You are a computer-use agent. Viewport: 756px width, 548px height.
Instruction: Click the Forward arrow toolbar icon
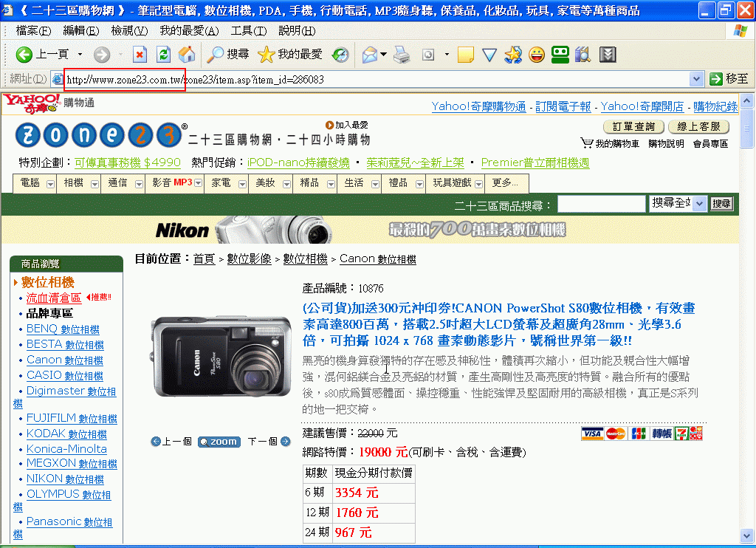tap(102, 55)
